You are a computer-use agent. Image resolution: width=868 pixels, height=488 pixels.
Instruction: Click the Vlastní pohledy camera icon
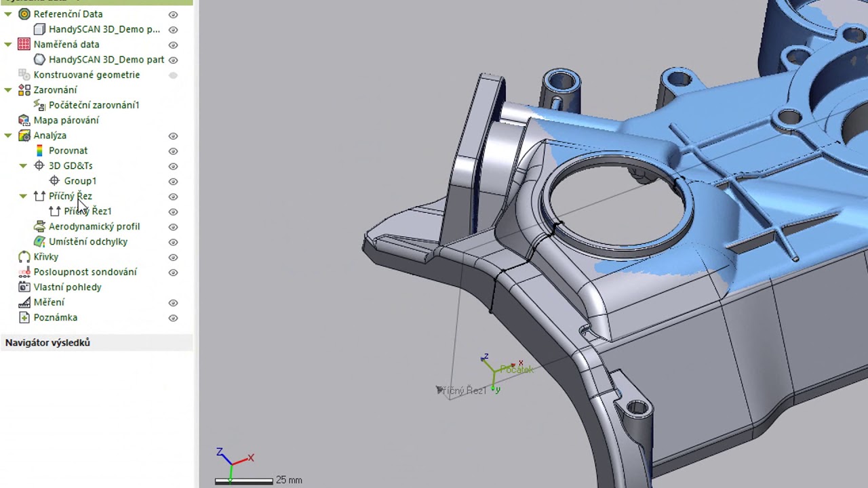click(24, 287)
